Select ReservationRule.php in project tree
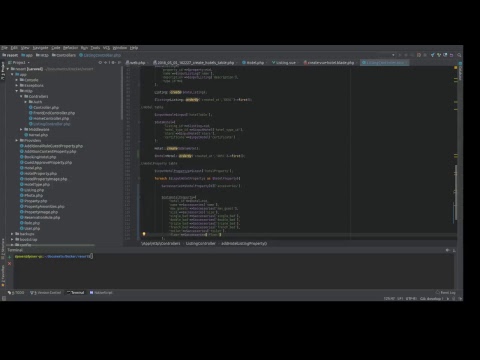Image resolution: width=480 pixels, height=360 pixels. 40,217
